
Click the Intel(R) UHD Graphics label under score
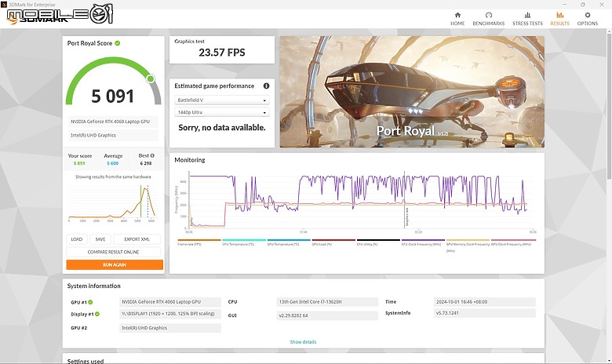point(113,135)
